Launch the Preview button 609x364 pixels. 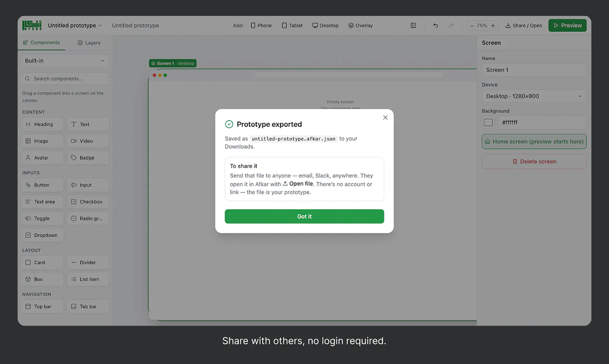tap(567, 25)
